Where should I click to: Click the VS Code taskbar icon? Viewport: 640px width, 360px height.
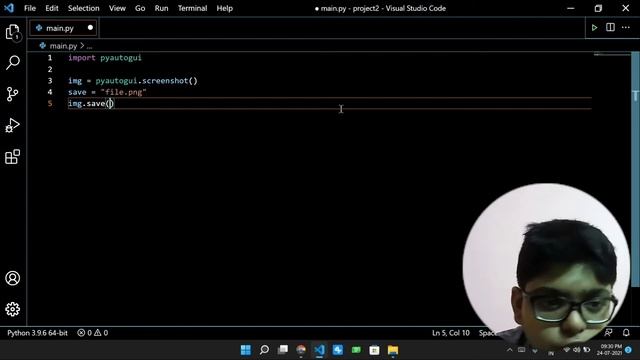click(320, 350)
